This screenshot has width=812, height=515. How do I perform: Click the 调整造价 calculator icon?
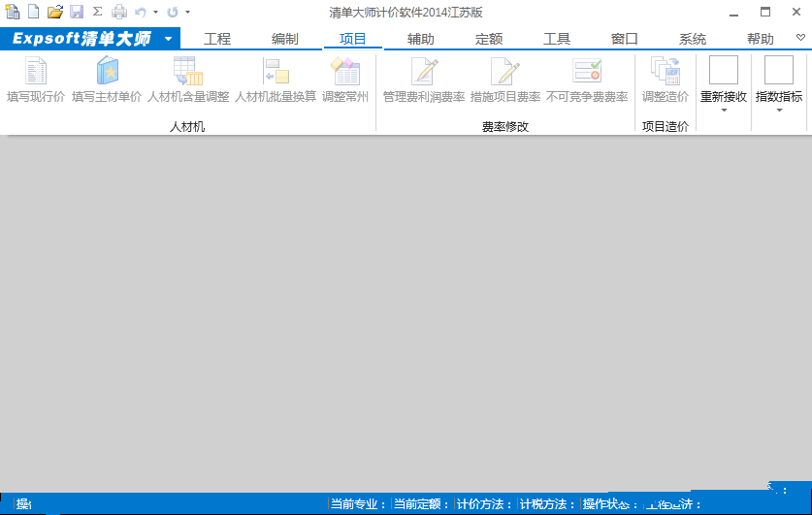click(x=666, y=71)
